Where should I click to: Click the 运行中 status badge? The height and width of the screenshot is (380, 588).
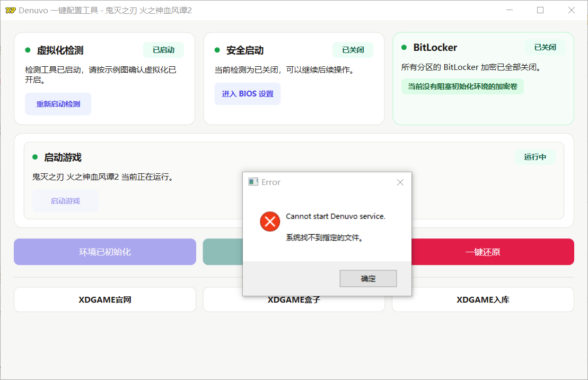(x=535, y=157)
